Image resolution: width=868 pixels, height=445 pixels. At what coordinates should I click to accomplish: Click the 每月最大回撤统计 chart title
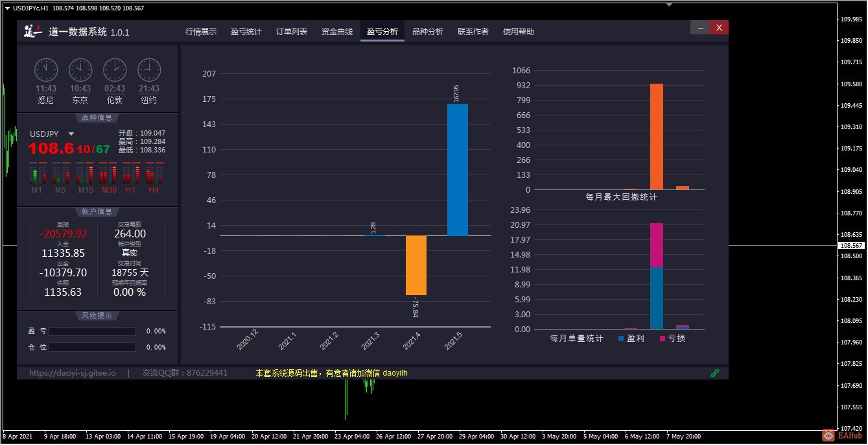point(621,197)
